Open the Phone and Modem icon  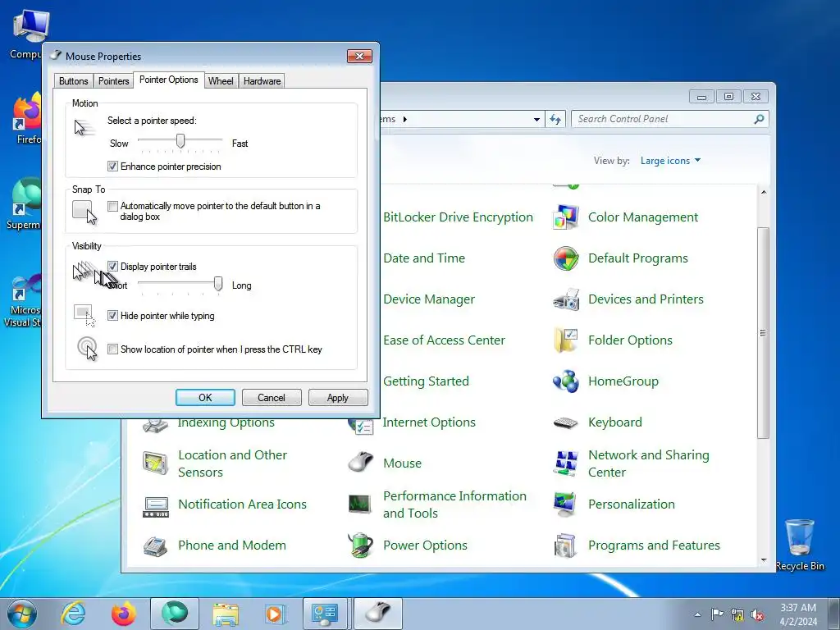tap(156, 546)
